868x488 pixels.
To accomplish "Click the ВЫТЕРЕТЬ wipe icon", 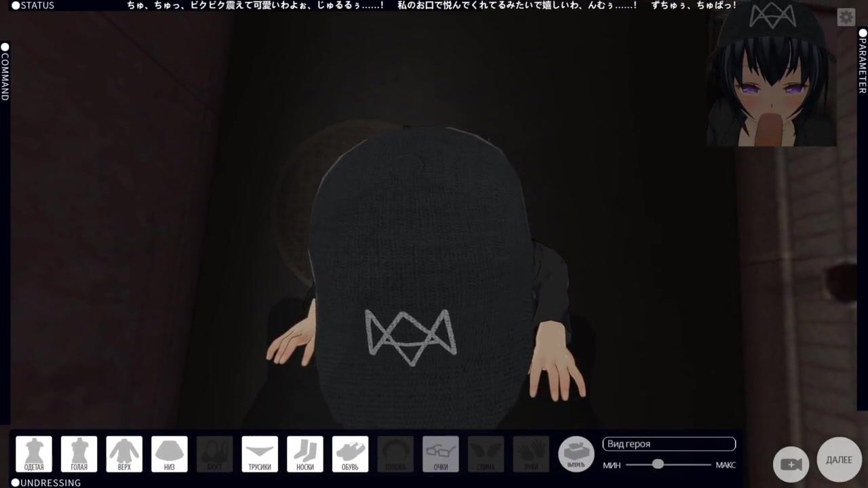I will click(x=576, y=454).
